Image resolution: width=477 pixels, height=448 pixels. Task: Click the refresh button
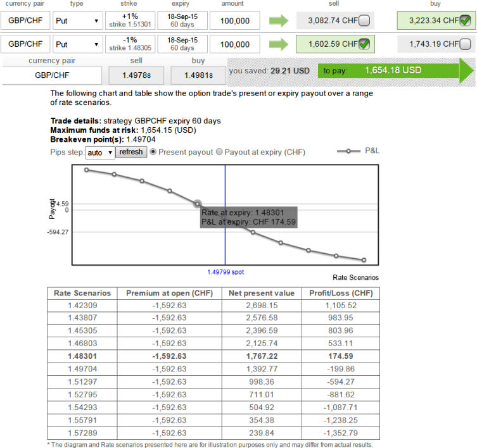point(131,152)
